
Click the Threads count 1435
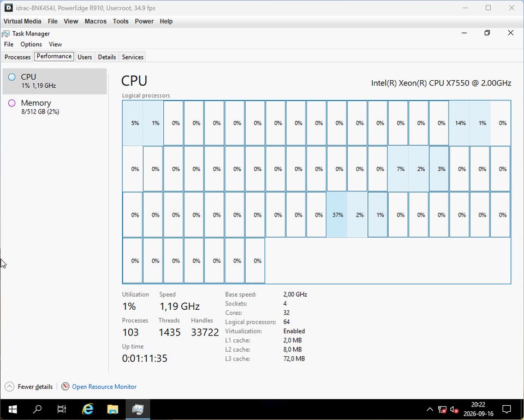tap(169, 333)
